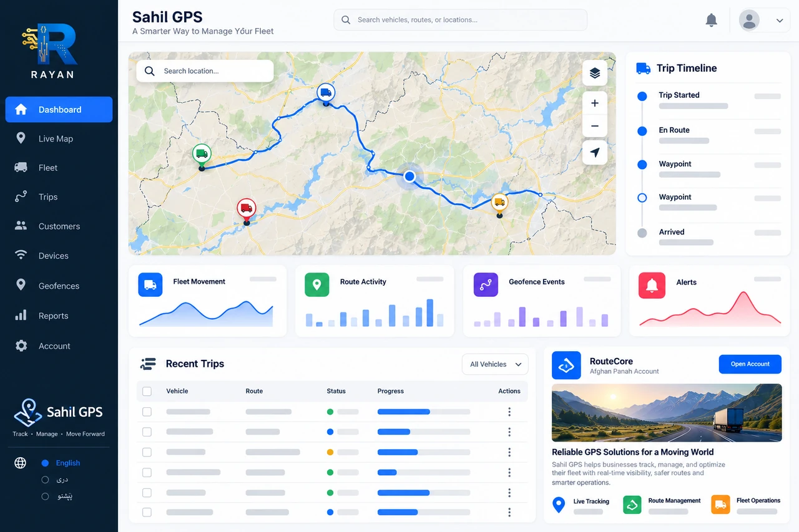Click the Route Management green icon
799x532 pixels.
pos(632,505)
